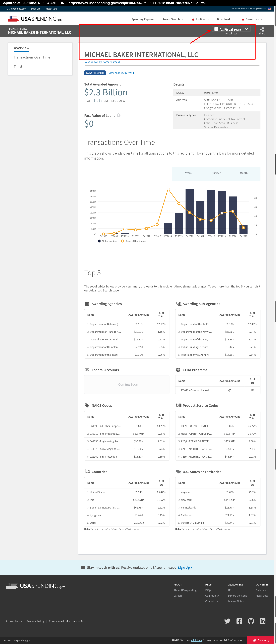Open the Release Notes footer link
276x644 pixels.
tap(235, 601)
